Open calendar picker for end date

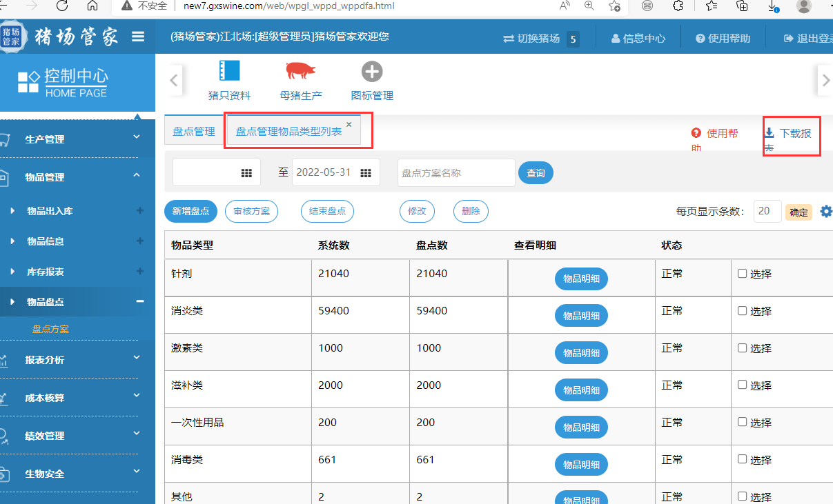(366, 172)
